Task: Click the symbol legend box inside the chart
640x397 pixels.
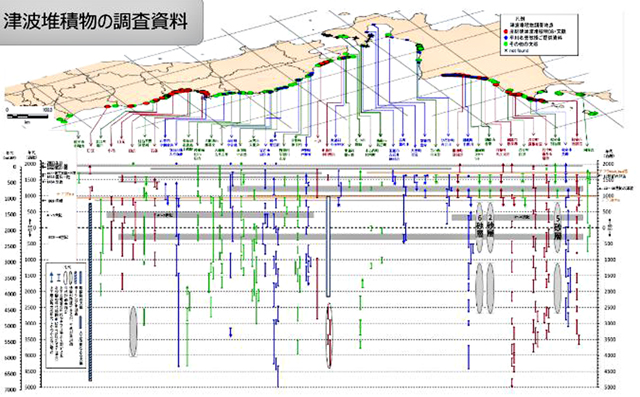Action: (66, 315)
